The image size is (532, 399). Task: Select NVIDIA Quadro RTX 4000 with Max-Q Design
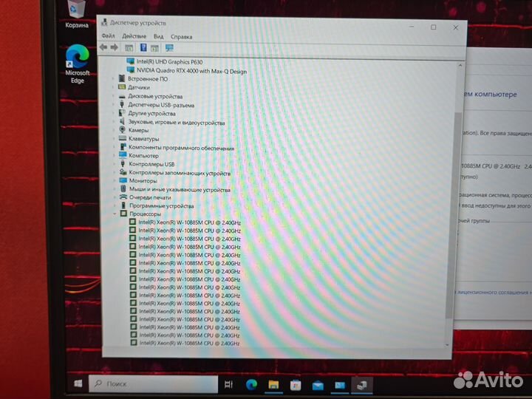(191, 71)
